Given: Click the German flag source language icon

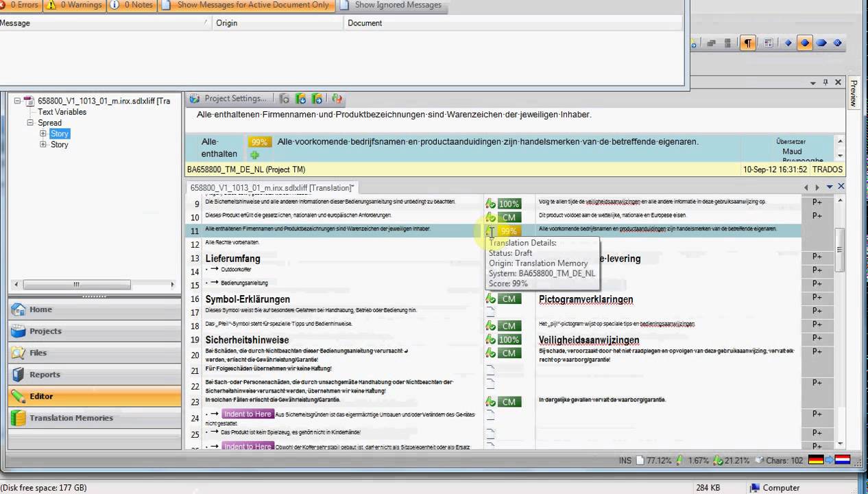Looking at the screenshot, I should [x=816, y=460].
